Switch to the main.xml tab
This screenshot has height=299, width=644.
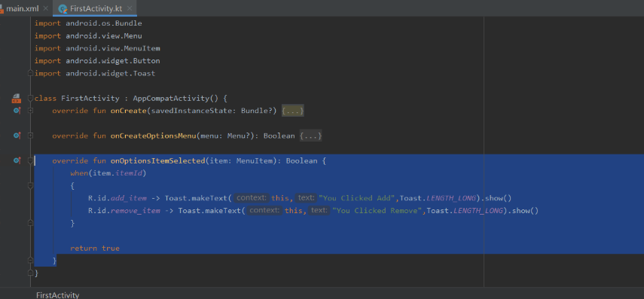24,8
